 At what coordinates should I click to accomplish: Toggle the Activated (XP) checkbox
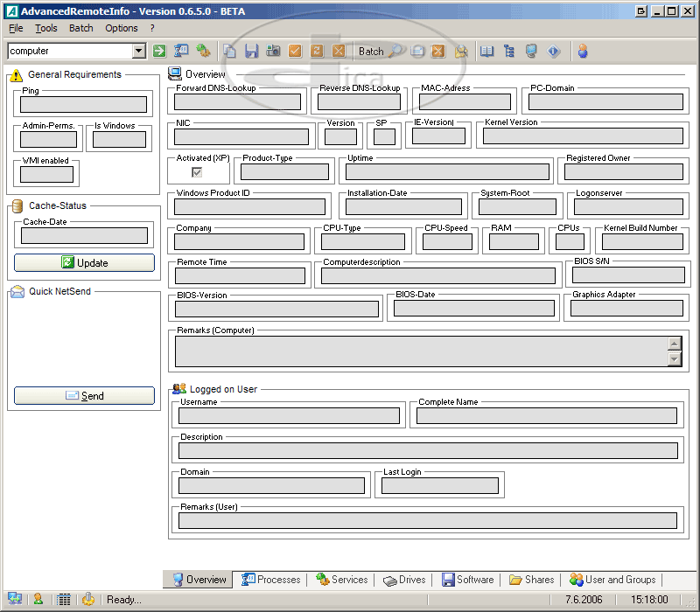(x=197, y=172)
